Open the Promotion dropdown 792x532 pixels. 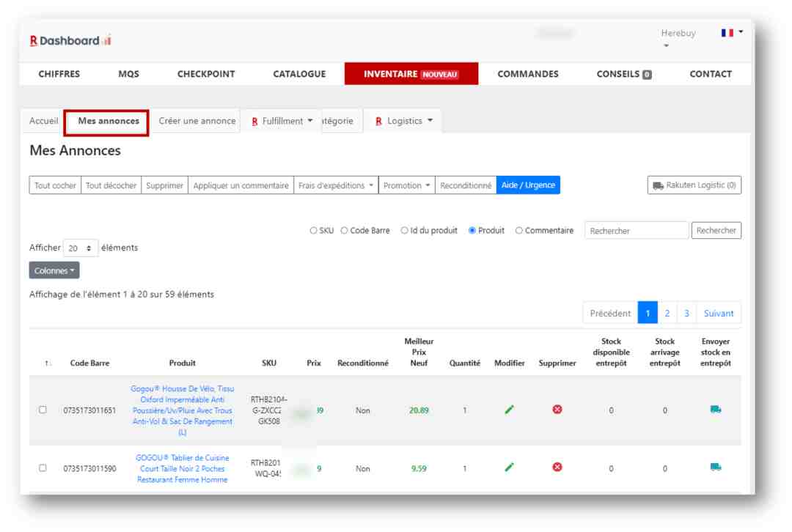406,185
